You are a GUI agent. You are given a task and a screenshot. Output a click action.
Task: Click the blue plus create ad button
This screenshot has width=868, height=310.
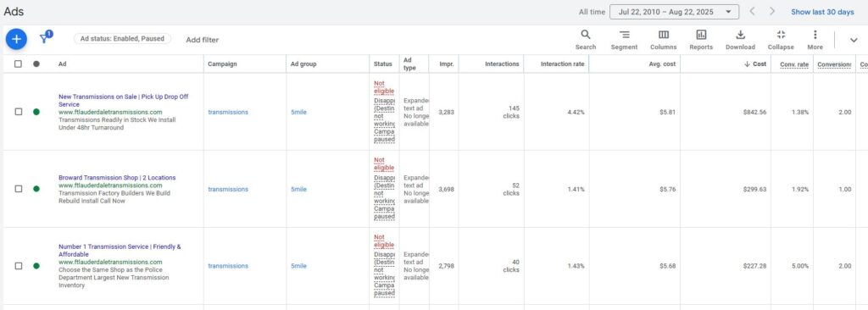(x=16, y=39)
